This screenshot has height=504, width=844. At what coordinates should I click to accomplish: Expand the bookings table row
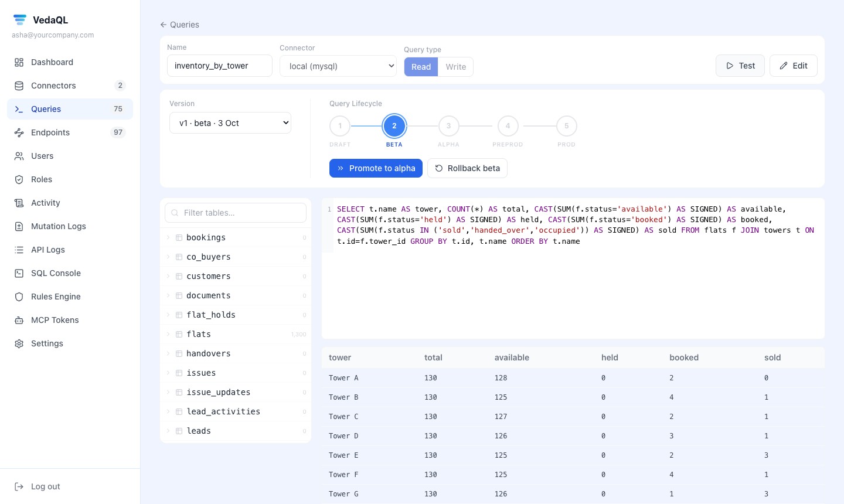pos(236,237)
